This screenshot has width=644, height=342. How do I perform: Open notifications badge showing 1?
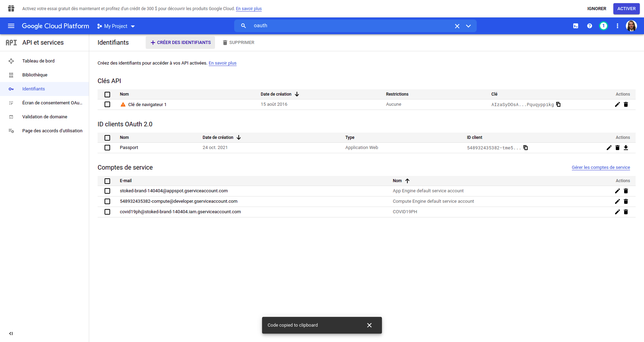click(604, 26)
